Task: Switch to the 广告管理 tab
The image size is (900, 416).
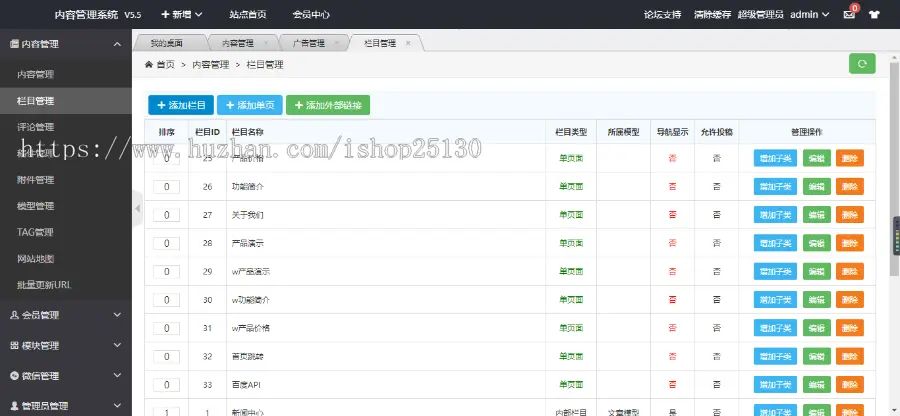Action: [x=309, y=43]
